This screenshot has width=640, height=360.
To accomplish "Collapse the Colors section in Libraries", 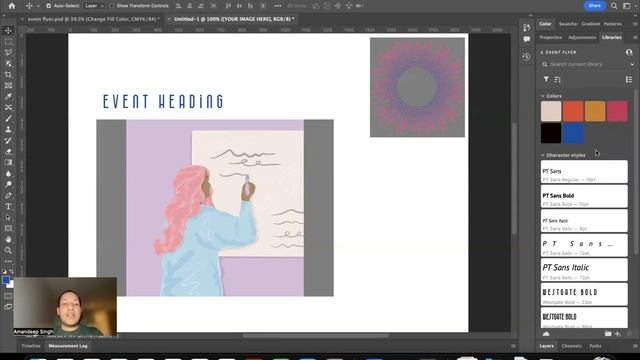I will (x=543, y=96).
